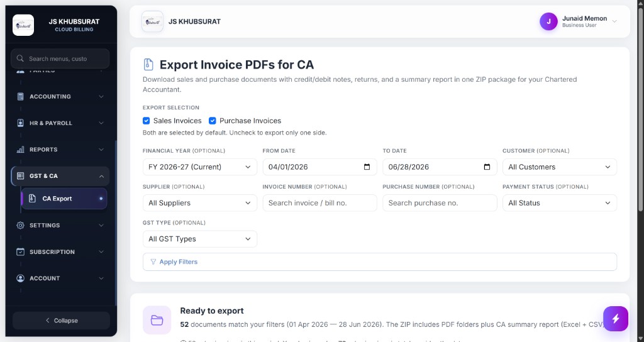644x342 pixels.
Task: Click the purple lightning quick action button
Action: (616, 319)
